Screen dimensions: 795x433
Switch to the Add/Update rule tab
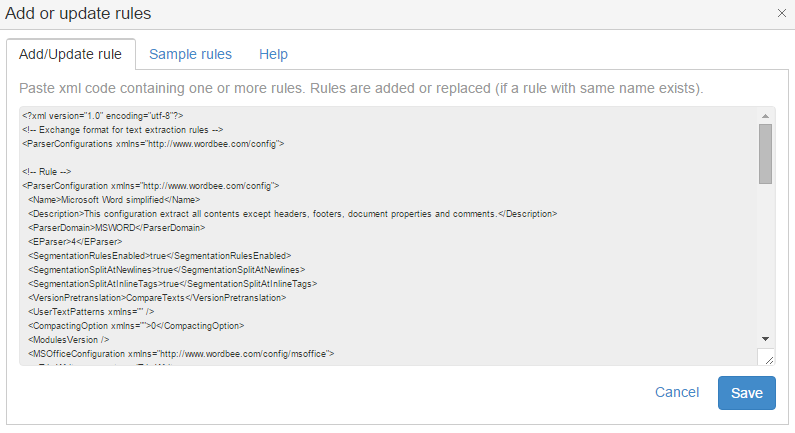(70, 54)
